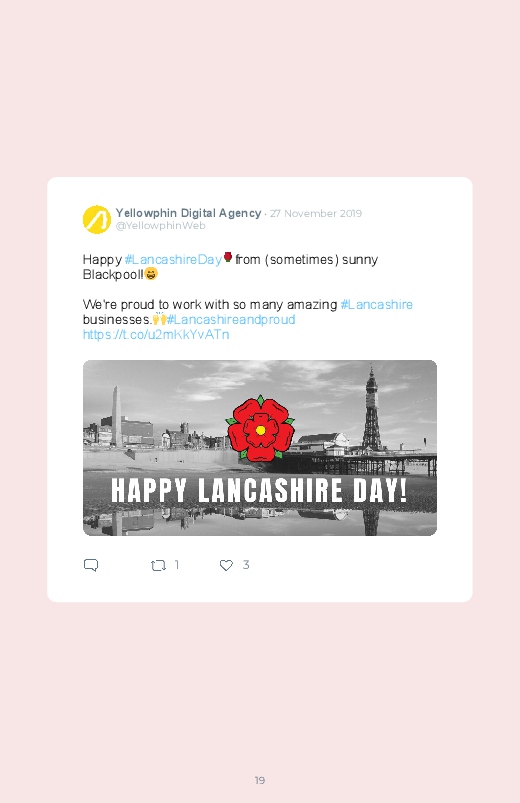Open the #Lancashireandproud hashtag

231,320
